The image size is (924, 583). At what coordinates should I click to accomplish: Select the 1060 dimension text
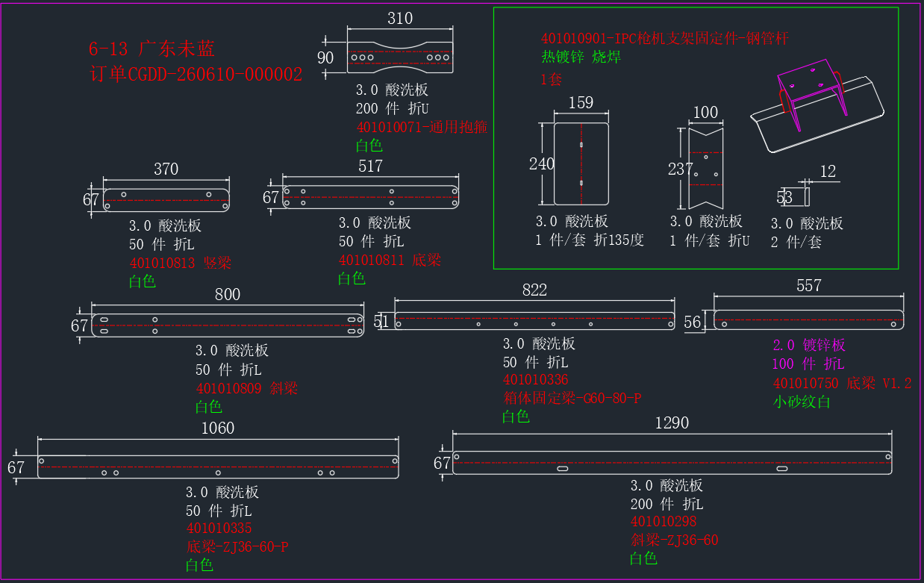(218, 428)
